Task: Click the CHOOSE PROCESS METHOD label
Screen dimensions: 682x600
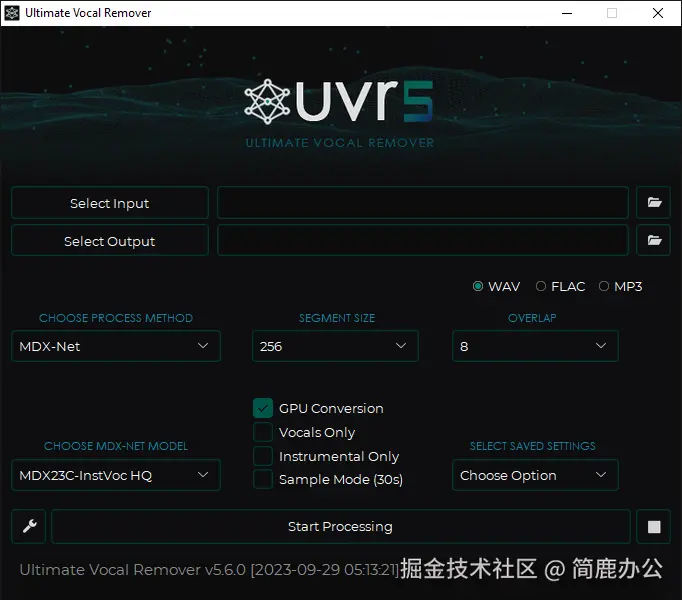Action: click(116, 318)
